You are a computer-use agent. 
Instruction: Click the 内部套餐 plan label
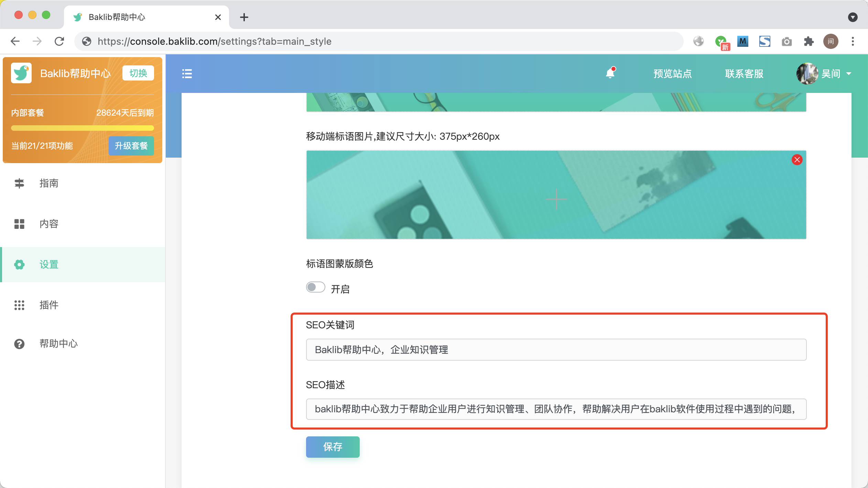(x=28, y=113)
